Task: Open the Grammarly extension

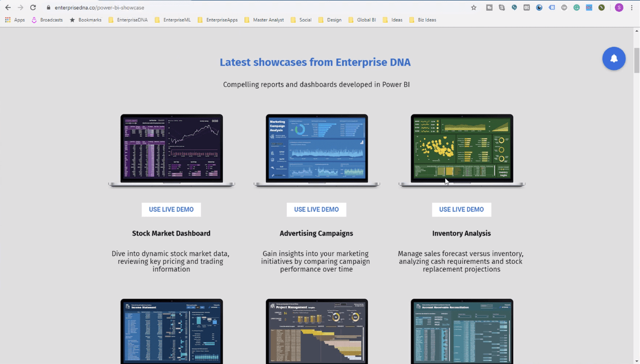Action: (x=576, y=8)
